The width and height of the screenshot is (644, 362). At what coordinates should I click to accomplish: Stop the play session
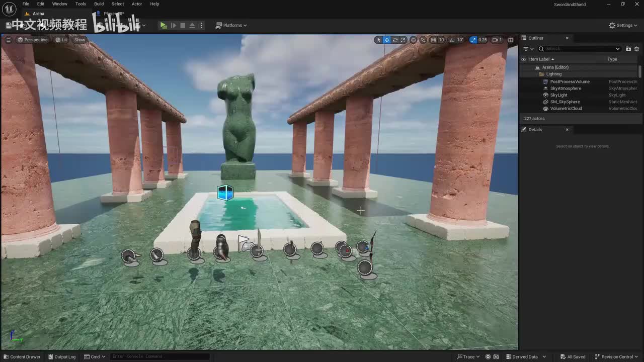183,25
